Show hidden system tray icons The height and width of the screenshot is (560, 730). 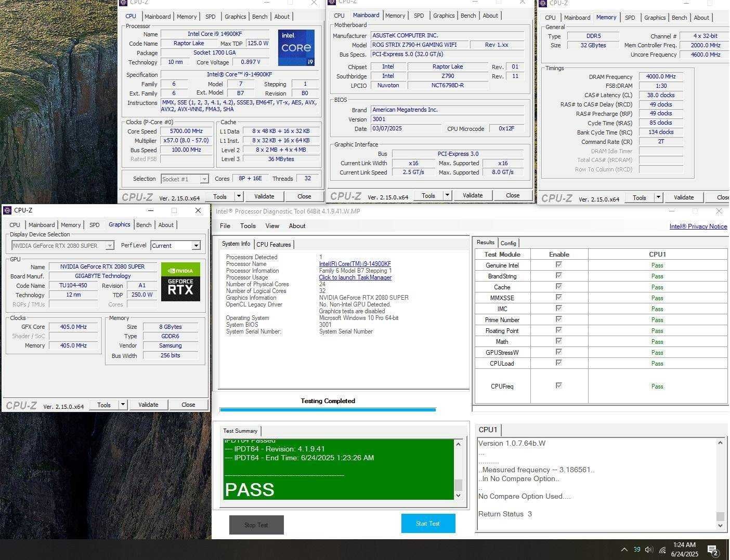pos(624,550)
